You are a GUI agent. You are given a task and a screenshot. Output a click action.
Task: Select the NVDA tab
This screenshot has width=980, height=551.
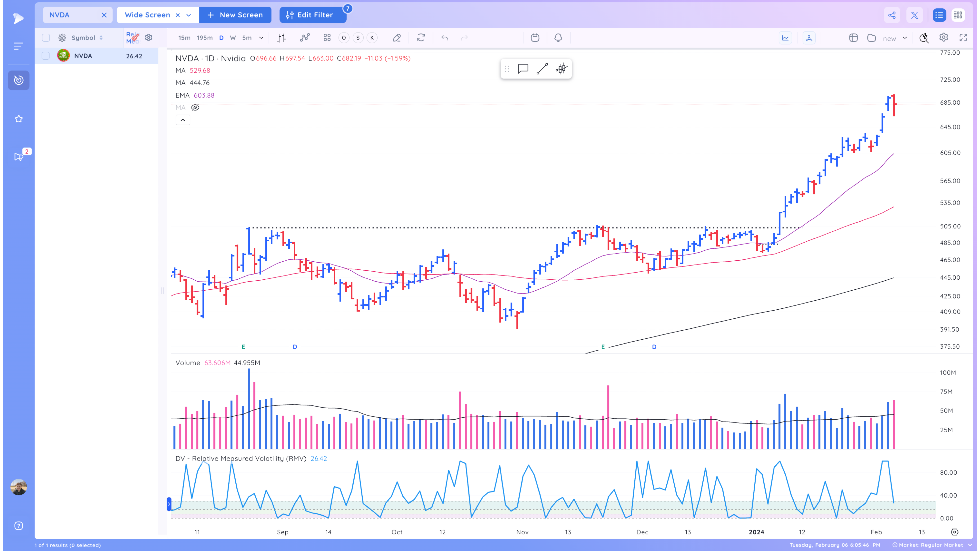coord(78,15)
